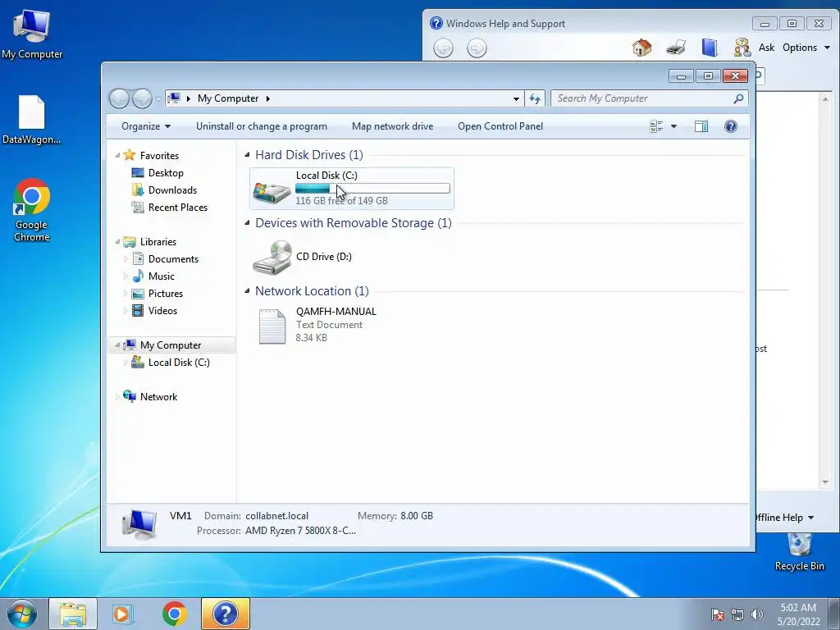
Task: Collapse the Favorites tree node
Action: tap(117, 155)
